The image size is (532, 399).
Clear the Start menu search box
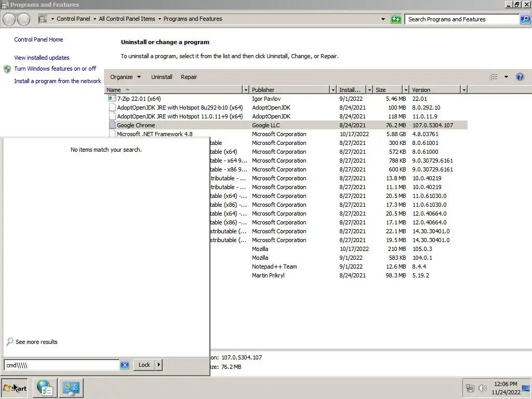tap(125, 365)
